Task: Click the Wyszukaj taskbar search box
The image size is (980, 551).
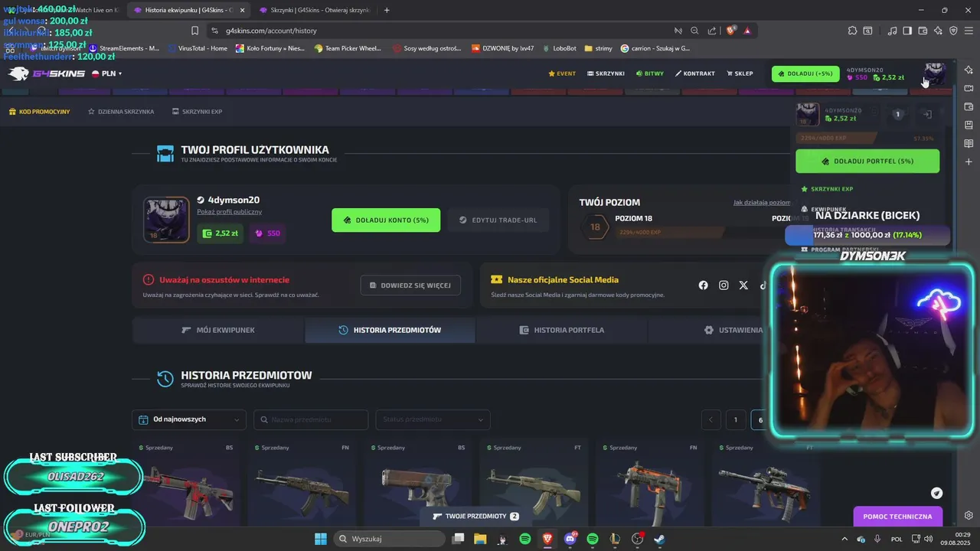Action: coord(390,539)
